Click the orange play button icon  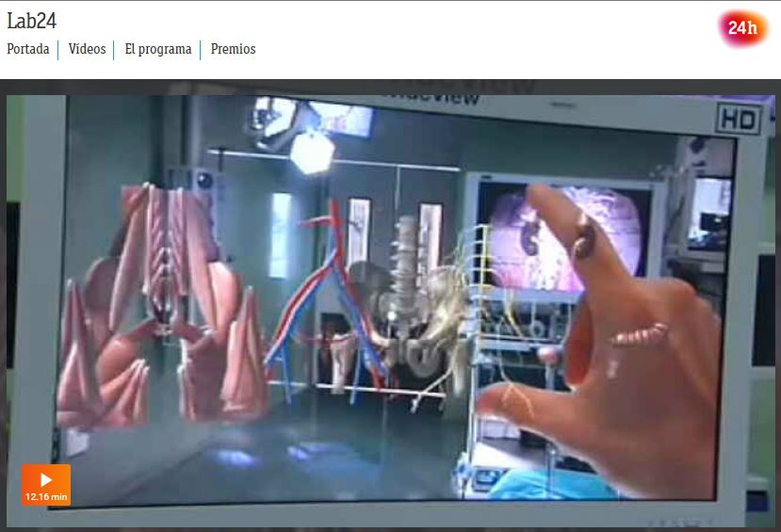pyautogui.click(x=46, y=479)
